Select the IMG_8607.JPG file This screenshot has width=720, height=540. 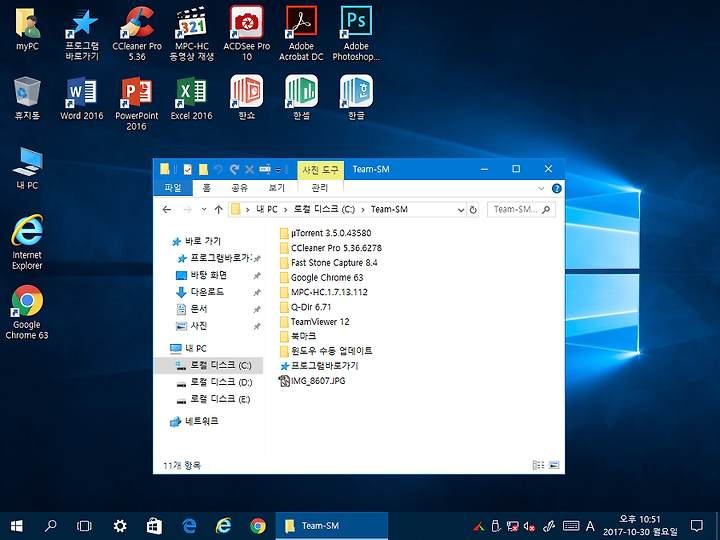click(x=312, y=381)
